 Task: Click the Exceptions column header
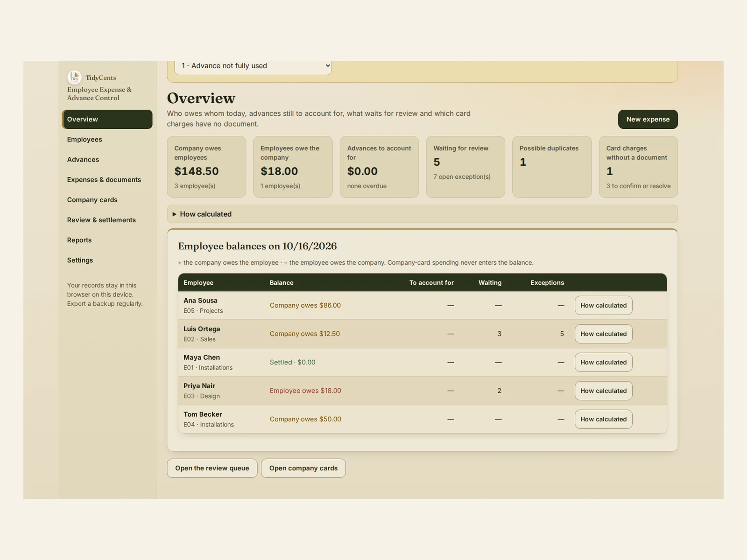547,283
